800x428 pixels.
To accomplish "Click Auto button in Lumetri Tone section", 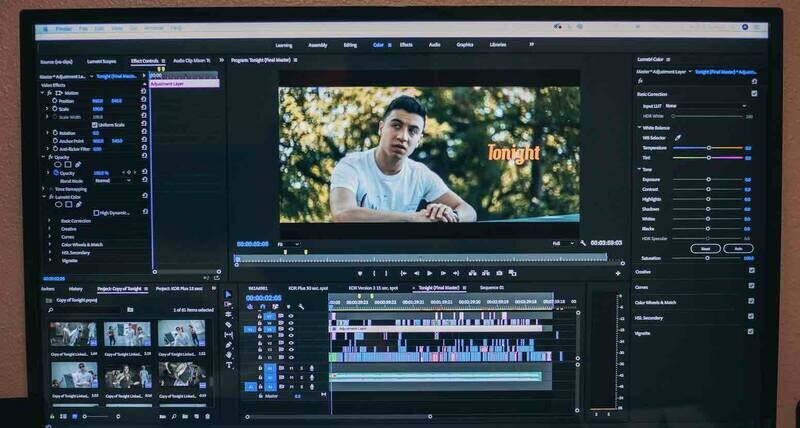I will coord(738,248).
